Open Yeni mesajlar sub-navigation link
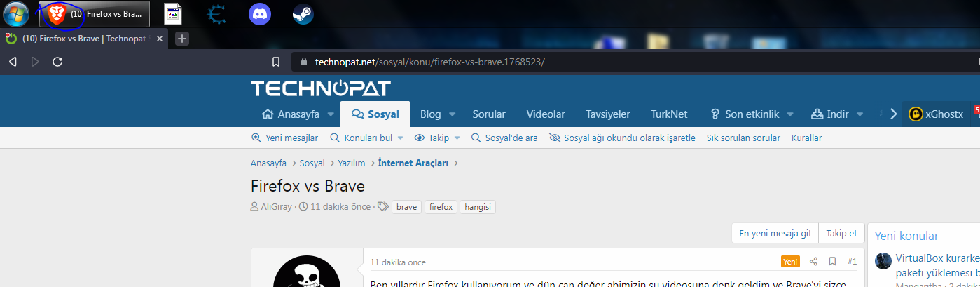The image size is (980, 287). point(284,138)
